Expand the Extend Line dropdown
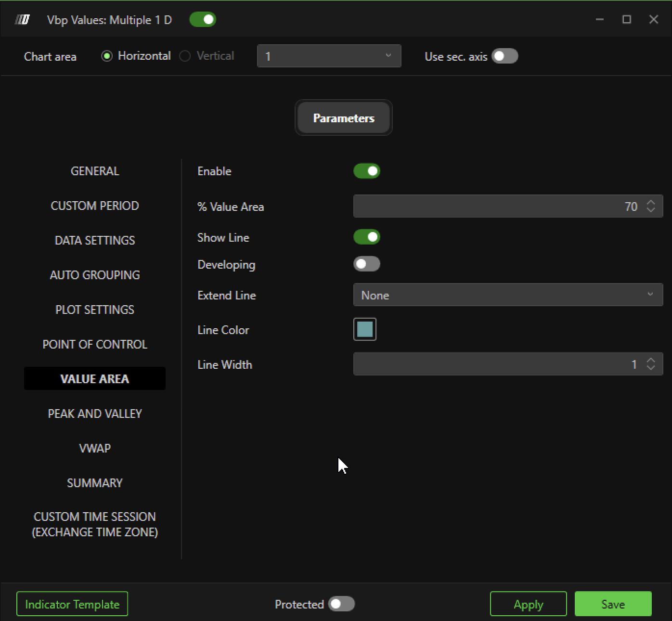The image size is (672, 621). [508, 295]
